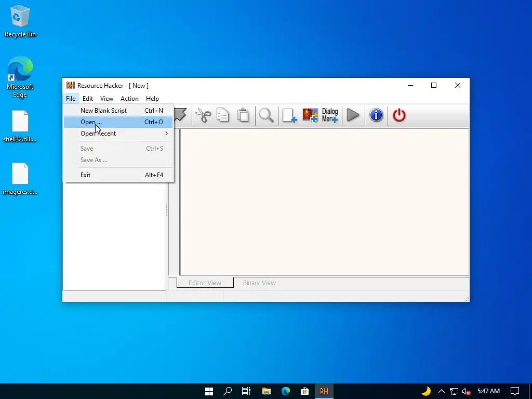Choose New Blank Script menu entry
Screen dimensions: 532x399
click(118, 111)
